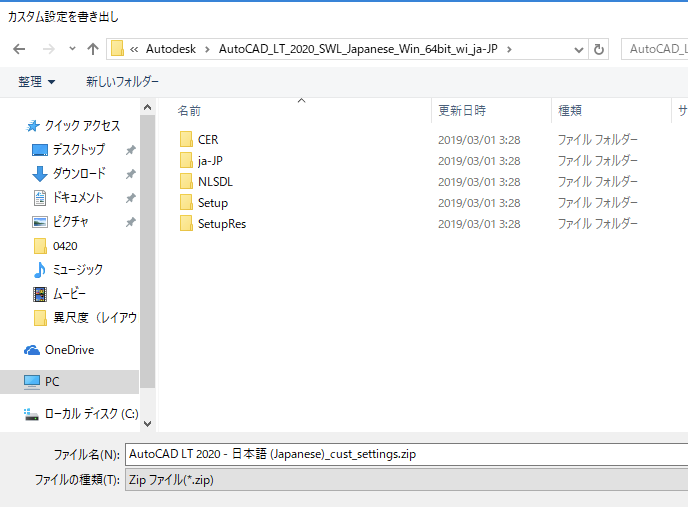Click the NLSDL folder name
This screenshot has height=507, width=688.
coord(215,182)
